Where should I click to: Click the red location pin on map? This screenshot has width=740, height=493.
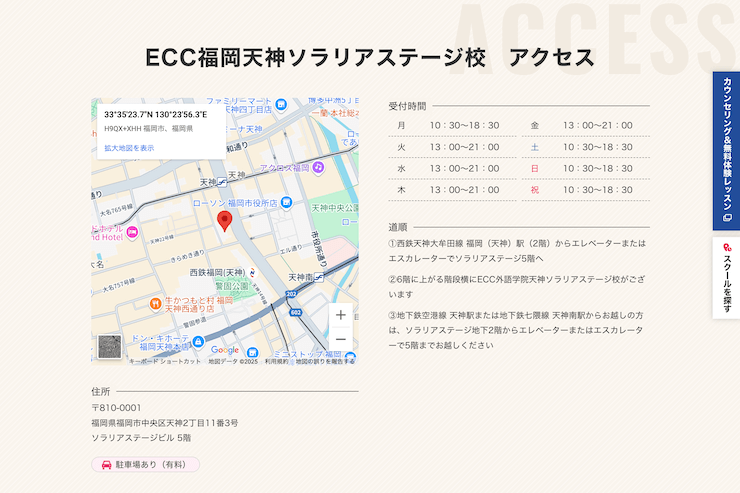tap(225, 221)
